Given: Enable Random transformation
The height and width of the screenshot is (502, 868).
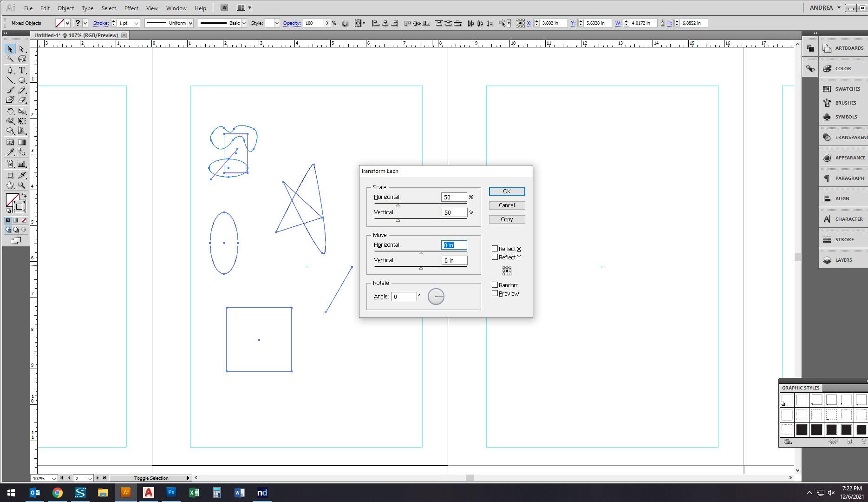Looking at the screenshot, I should pyautogui.click(x=495, y=284).
